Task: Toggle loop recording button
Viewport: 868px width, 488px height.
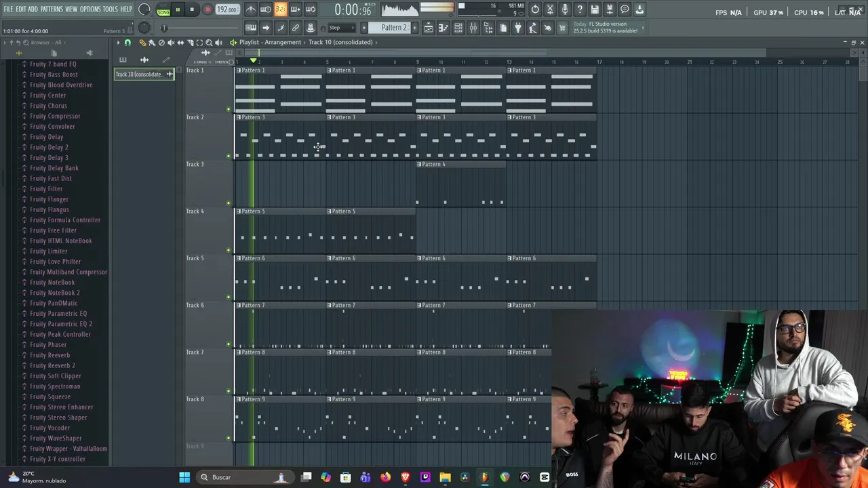Action: (311, 9)
